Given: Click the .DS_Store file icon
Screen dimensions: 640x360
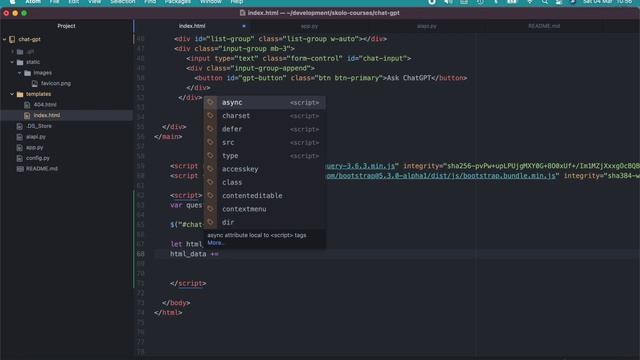Looking at the screenshot, I should [x=20, y=126].
